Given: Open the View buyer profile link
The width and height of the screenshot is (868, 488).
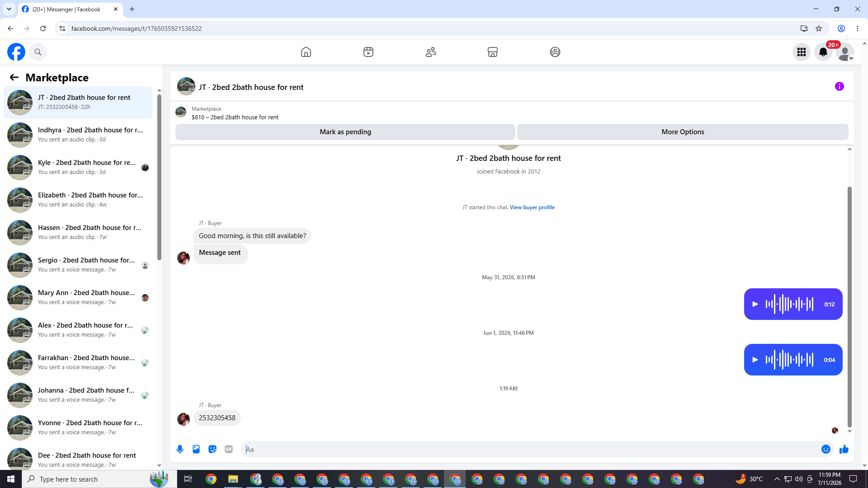Looking at the screenshot, I should coord(532,207).
